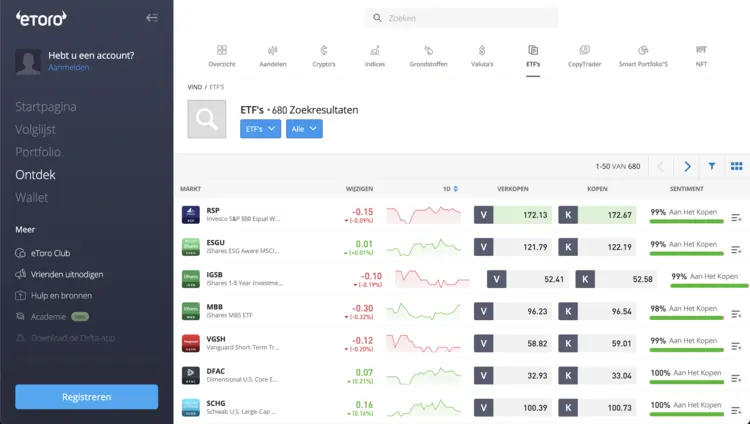The height and width of the screenshot is (424, 750).
Task: Go to Portfolio
Action: 38,152
